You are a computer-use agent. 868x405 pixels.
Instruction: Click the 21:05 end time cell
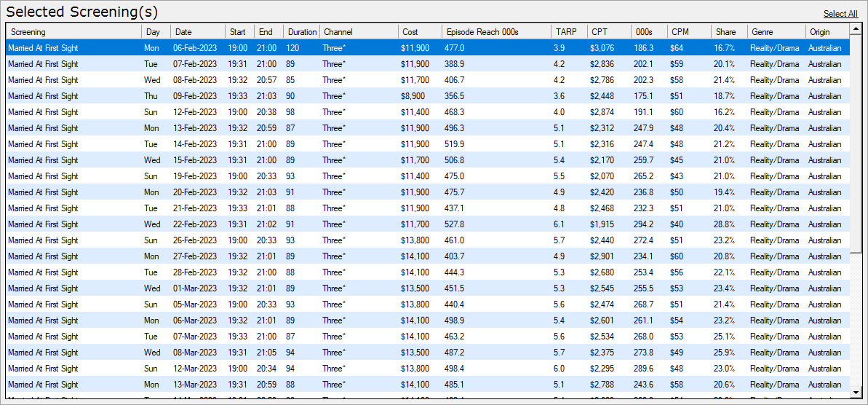pos(267,353)
